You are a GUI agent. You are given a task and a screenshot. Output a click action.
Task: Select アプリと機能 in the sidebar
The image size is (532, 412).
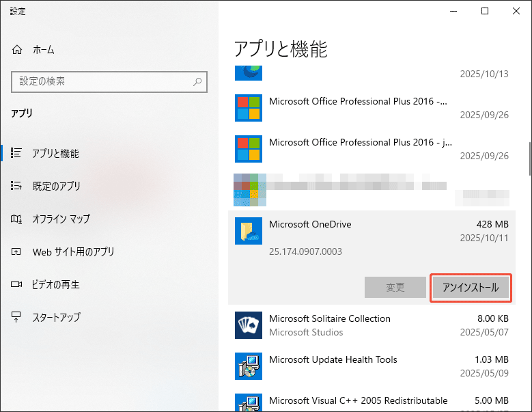click(55, 154)
